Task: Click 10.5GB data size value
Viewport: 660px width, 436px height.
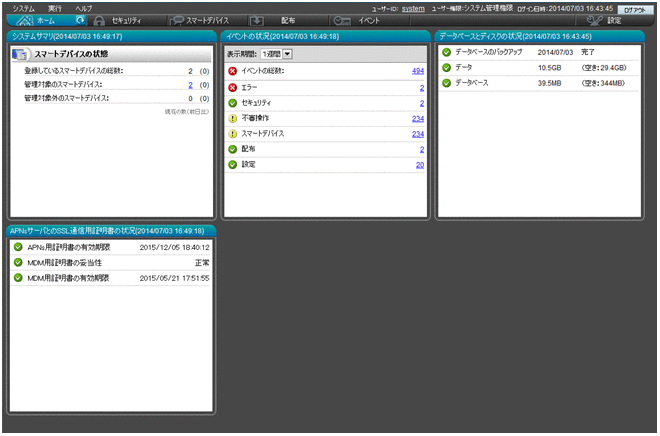Action: click(x=549, y=68)
